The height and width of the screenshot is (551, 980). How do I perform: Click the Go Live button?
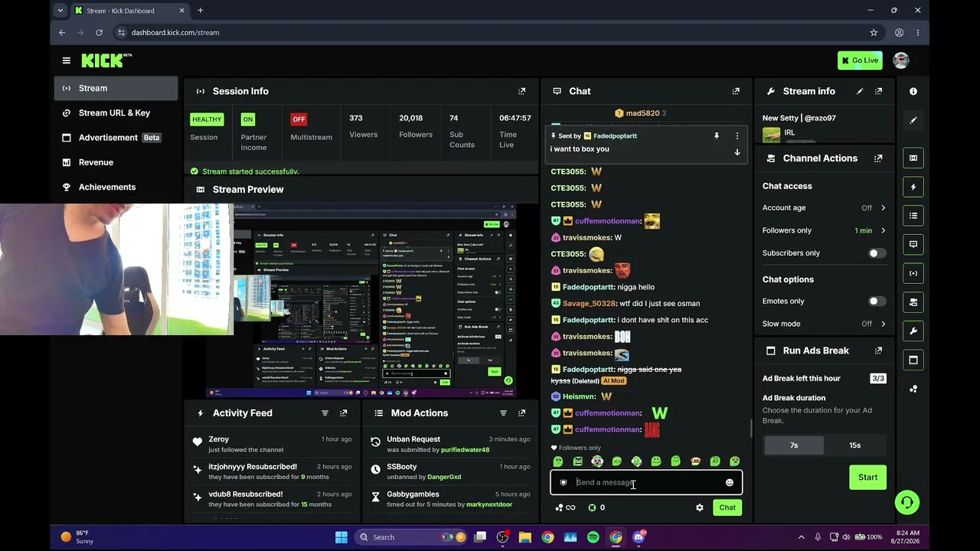(860, 60)
